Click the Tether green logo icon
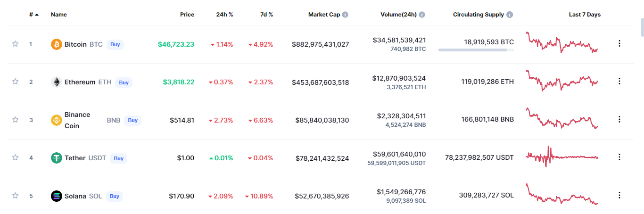The height and width of the screenshot is (214, 644). click(57, 158)
